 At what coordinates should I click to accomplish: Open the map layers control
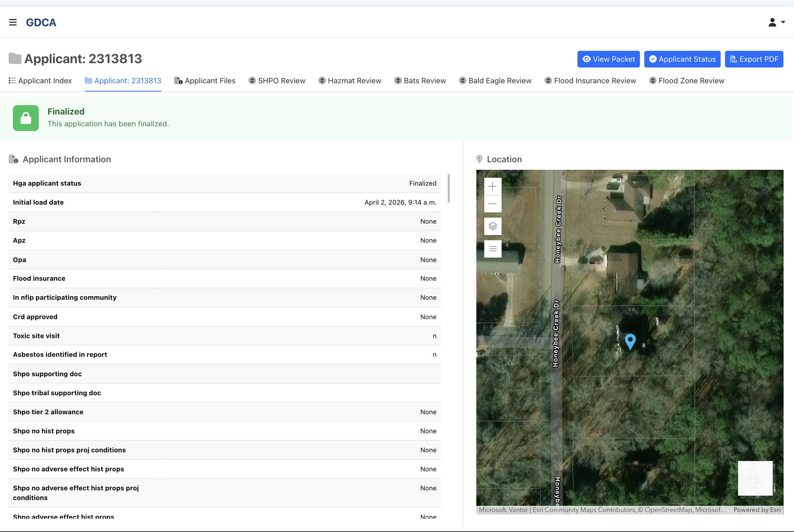click(x=492, y=226)
